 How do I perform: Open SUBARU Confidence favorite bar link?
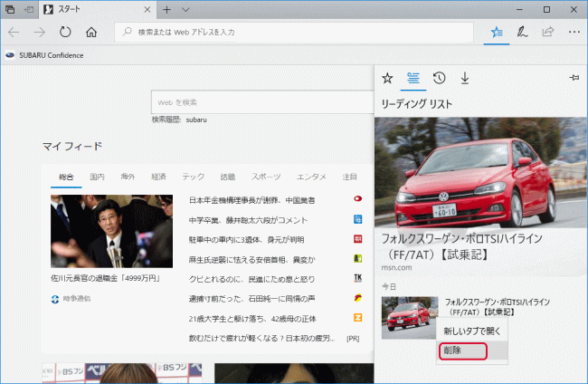pyautogui.click(x=44, y=55)
